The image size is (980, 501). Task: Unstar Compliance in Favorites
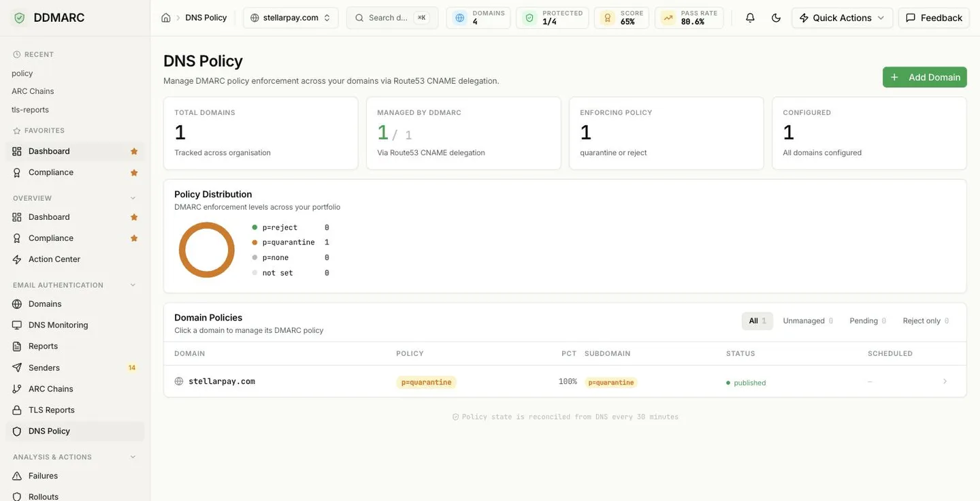click(134, 173)
